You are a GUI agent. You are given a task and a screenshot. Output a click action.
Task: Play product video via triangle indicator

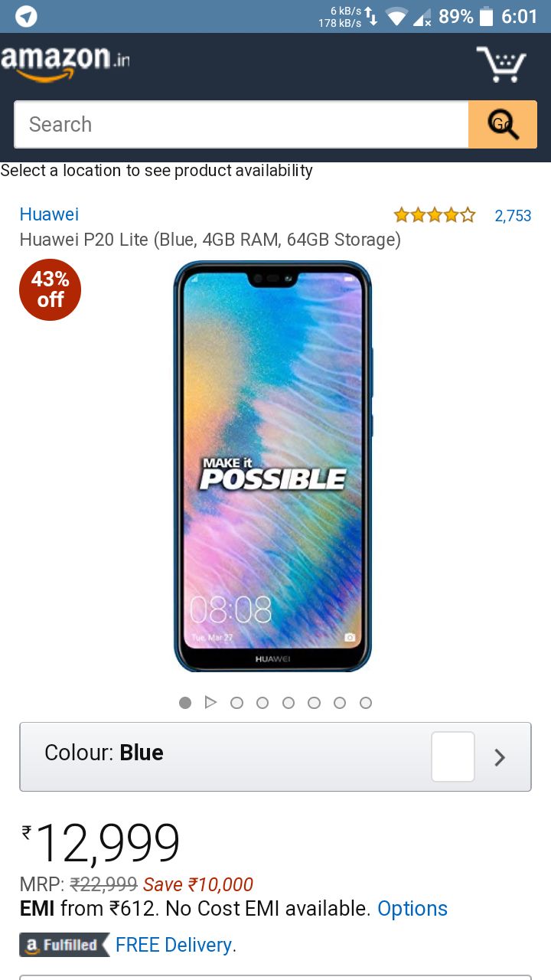(x=211, y=702)
